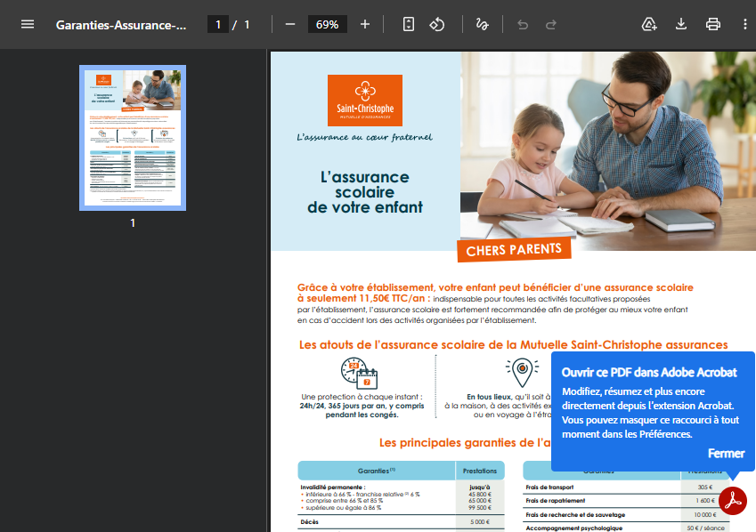Click the redo arrow icon
The image size is (756, 532).
550,24
